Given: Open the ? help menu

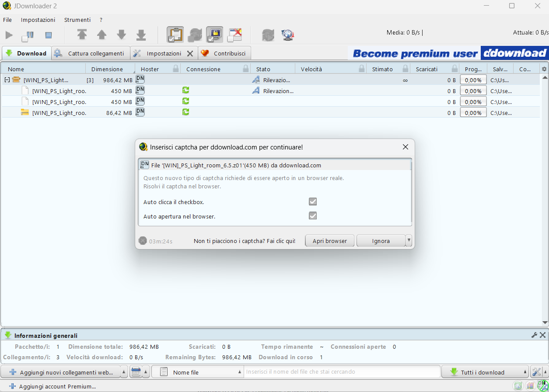Looking at the screenshot, I should [101, 20].
